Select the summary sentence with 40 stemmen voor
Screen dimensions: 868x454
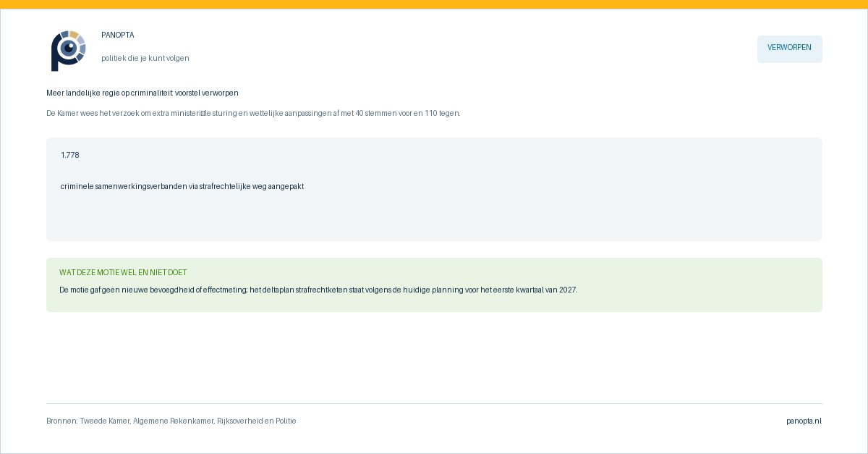coord(253,113)
